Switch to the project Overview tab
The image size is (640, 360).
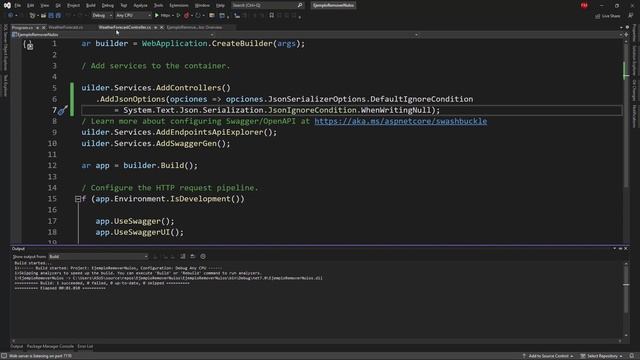click(x=194, y=27)
